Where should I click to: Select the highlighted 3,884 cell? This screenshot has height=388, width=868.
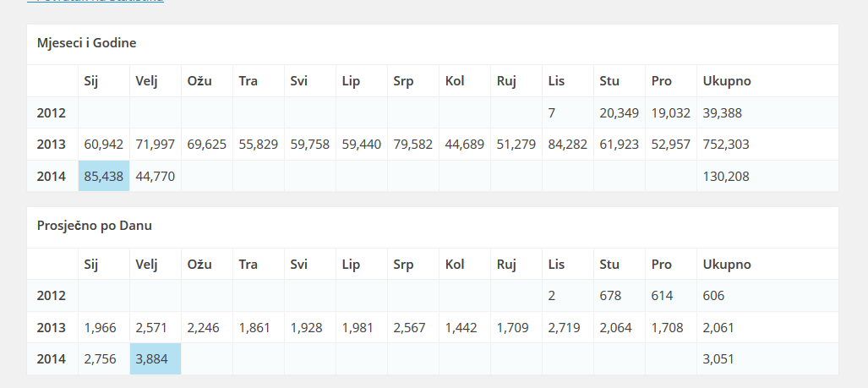click(x=153, y=359)
